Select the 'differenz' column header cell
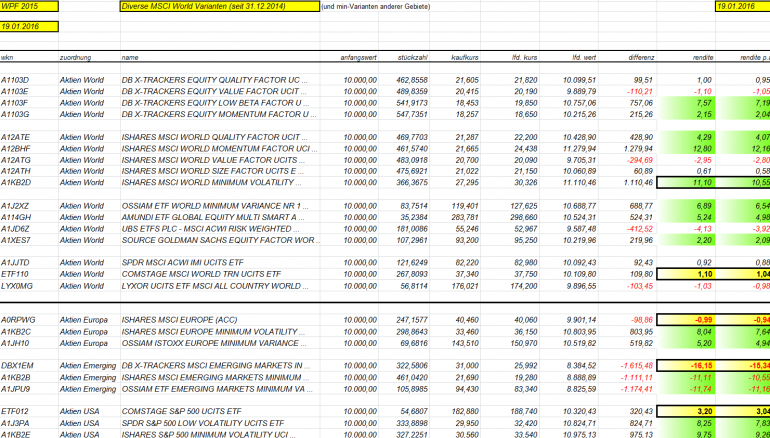 point(628,57)
